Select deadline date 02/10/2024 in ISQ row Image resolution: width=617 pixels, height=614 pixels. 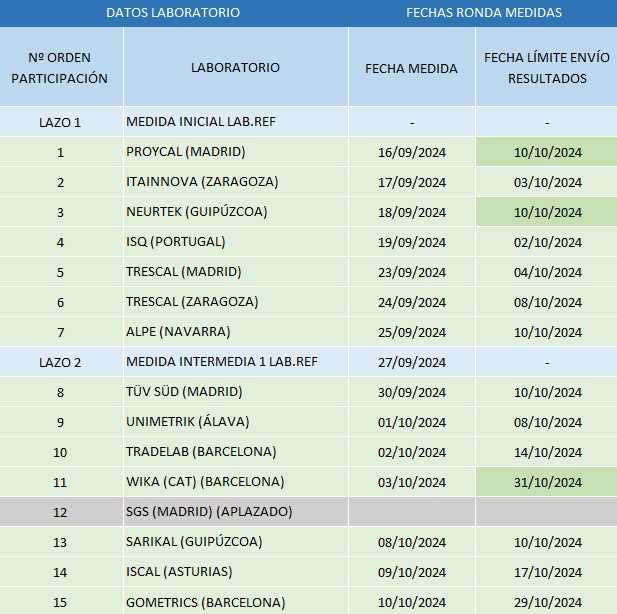coord(547,242)
